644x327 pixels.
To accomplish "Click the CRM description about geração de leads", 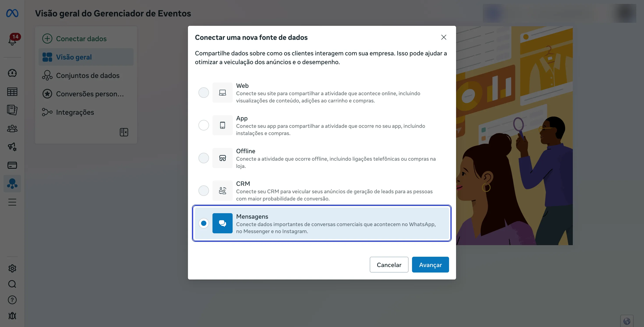I will (334, 195).
